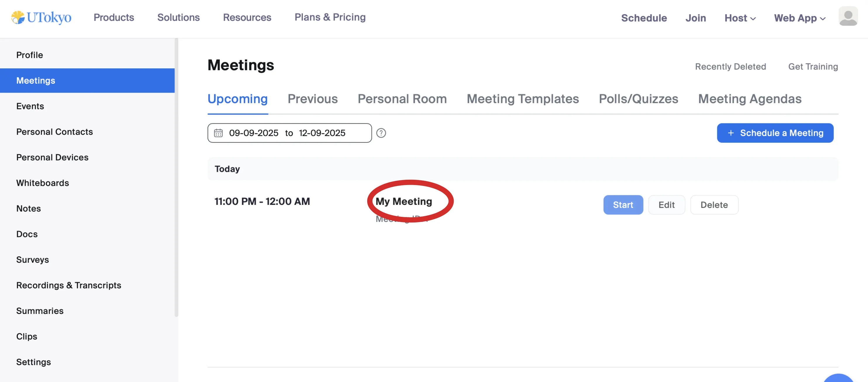Open the Get Training link
Screen dimensions: 868x382
coord(812,66)
